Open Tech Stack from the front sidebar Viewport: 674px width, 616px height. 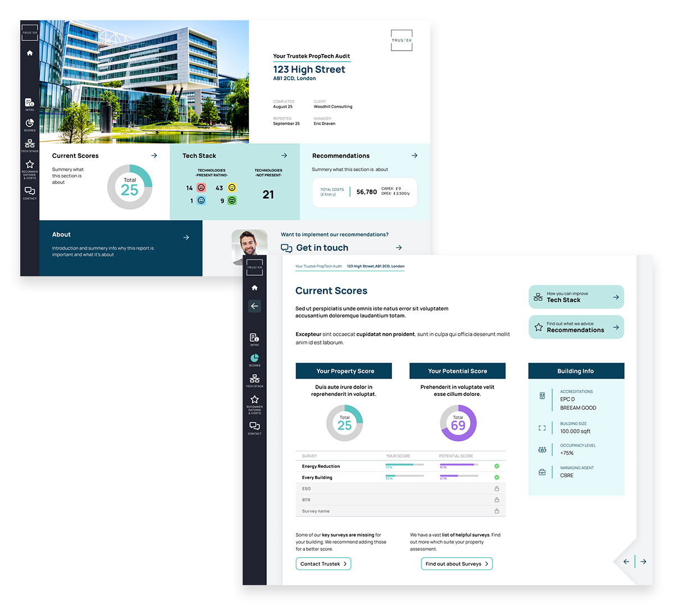(254, 380)
